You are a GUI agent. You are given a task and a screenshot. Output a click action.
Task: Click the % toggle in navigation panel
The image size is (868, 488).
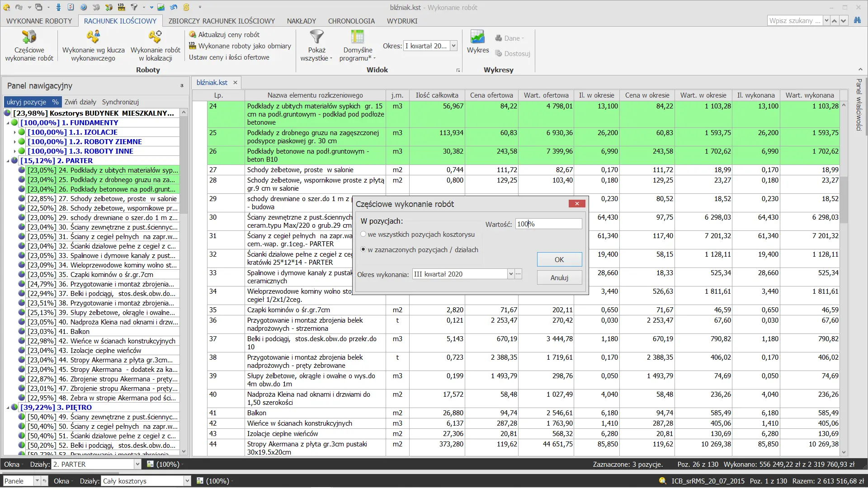click(55, 102)
